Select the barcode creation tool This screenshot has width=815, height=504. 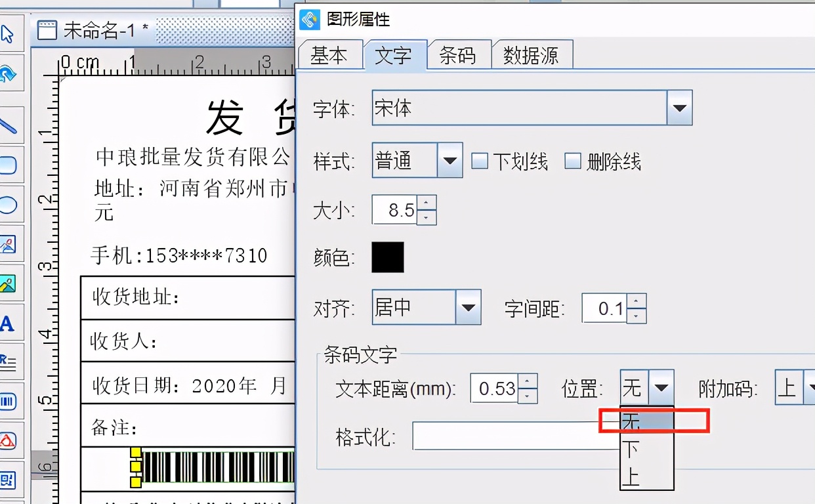coord(10,402)
